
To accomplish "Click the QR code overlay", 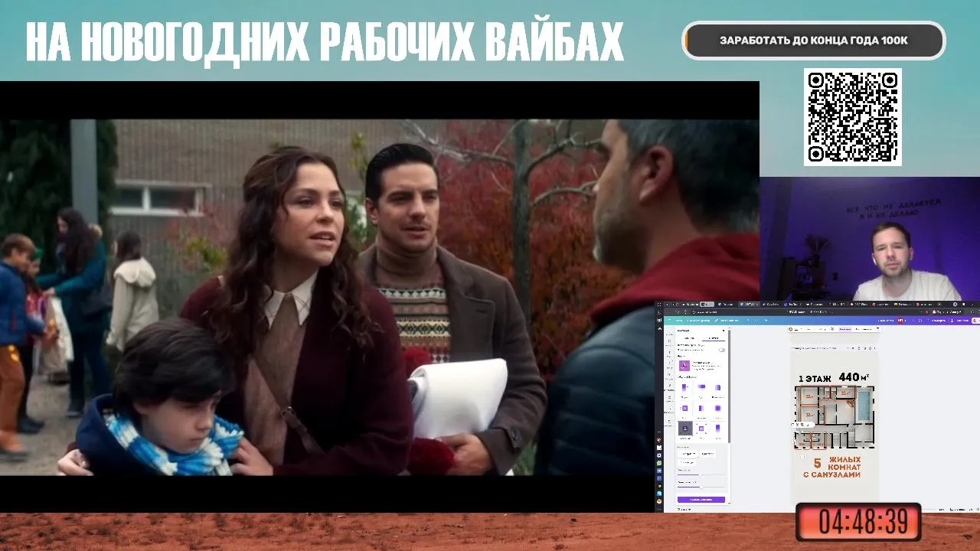I will [853, 117].
